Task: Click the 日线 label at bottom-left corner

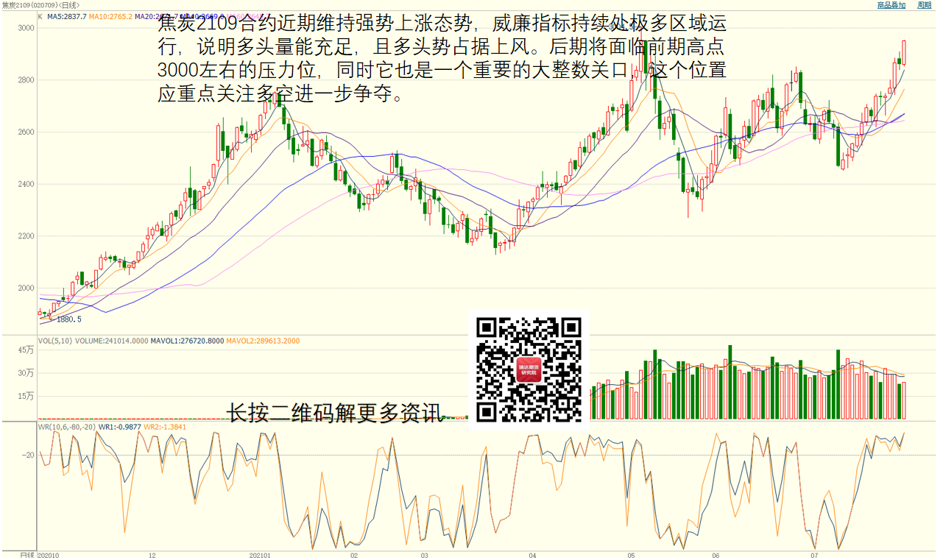Action: point(27,555)
